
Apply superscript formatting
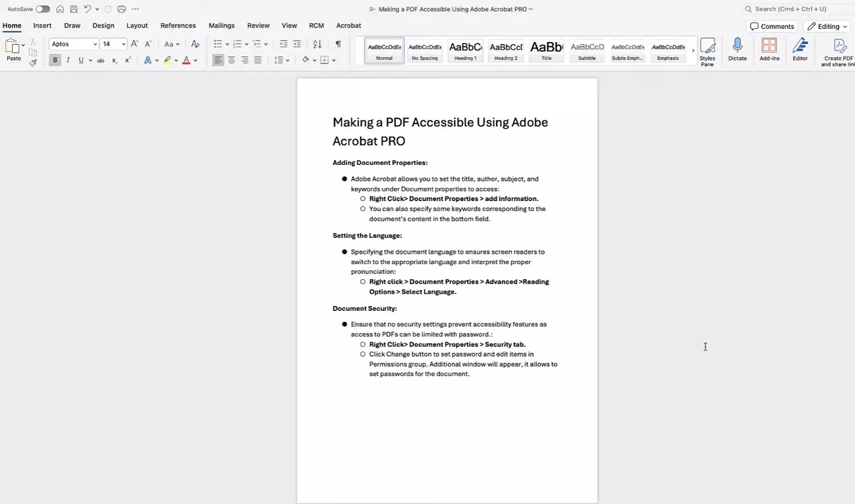[127, 60]
